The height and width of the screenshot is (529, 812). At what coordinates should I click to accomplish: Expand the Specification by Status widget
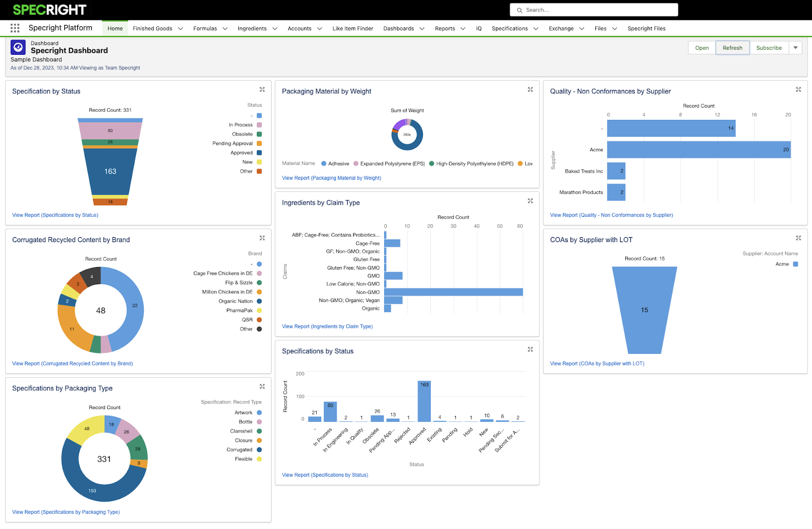click(x=262, y=89)
